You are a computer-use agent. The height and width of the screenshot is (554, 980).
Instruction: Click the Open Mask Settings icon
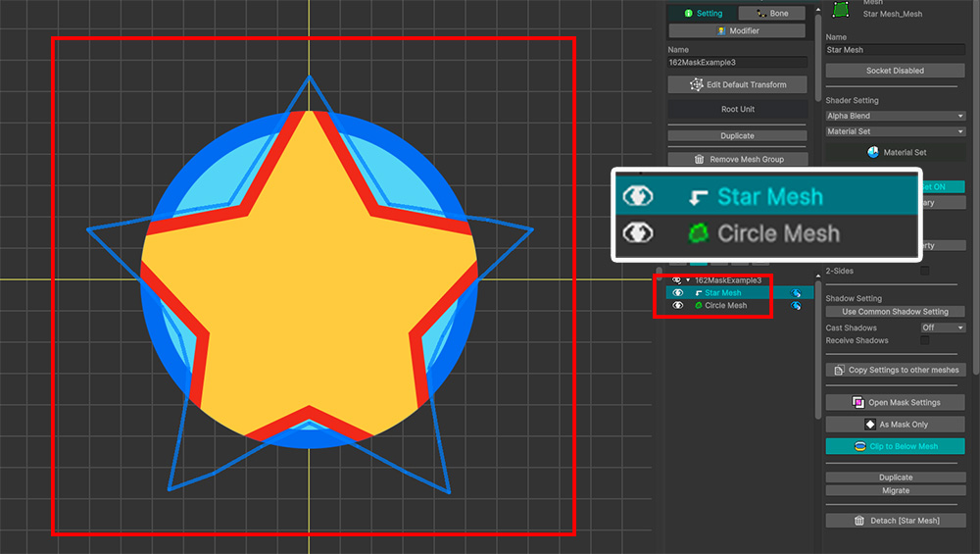858,403
